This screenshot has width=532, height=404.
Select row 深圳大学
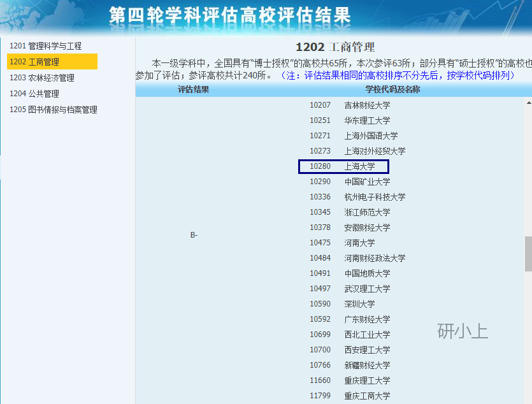tap(342, 304)
